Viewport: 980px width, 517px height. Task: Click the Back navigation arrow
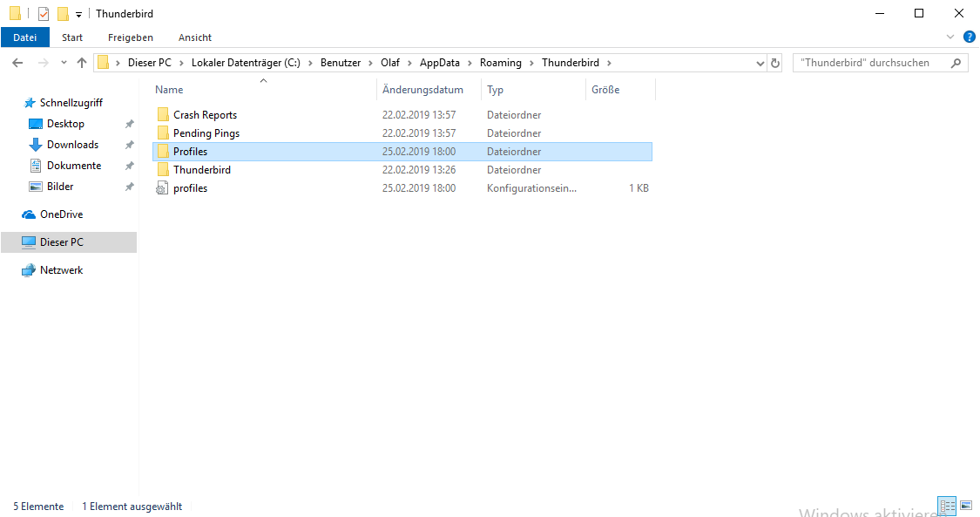[17, 63]
